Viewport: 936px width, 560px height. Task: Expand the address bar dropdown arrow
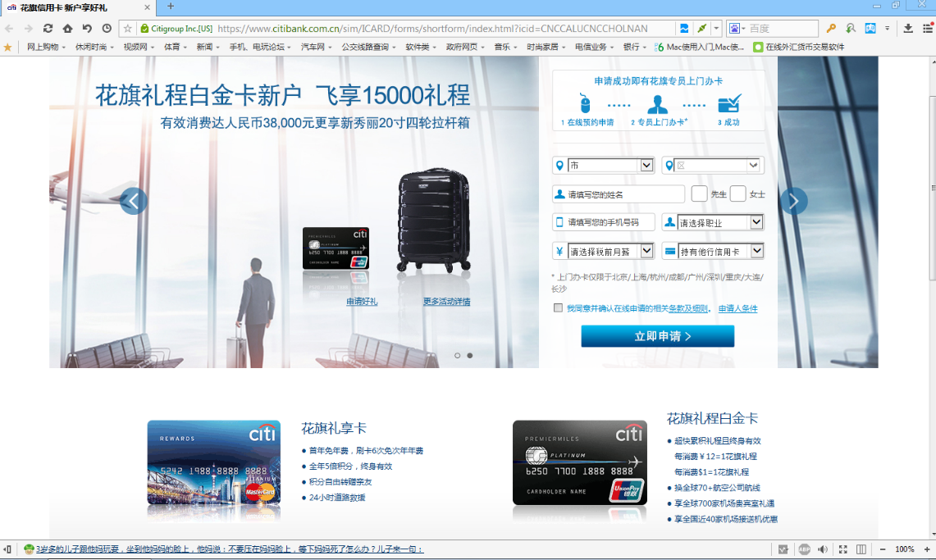click(x=717, y=29)
